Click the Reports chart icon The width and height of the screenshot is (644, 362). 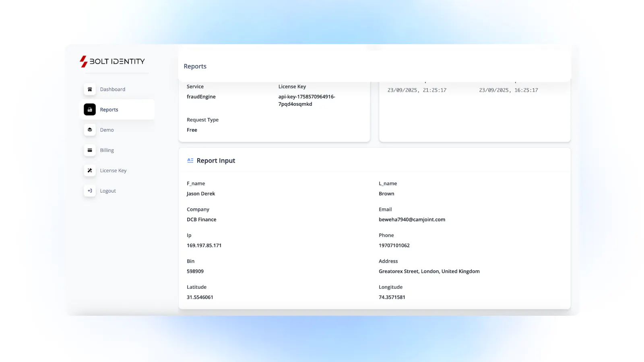tap(90, 109)
